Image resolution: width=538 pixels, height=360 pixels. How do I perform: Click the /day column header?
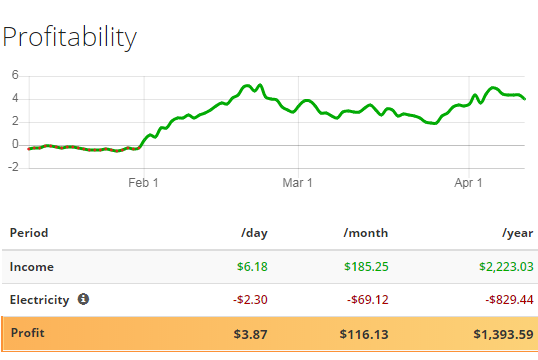(x=254, y=233)
